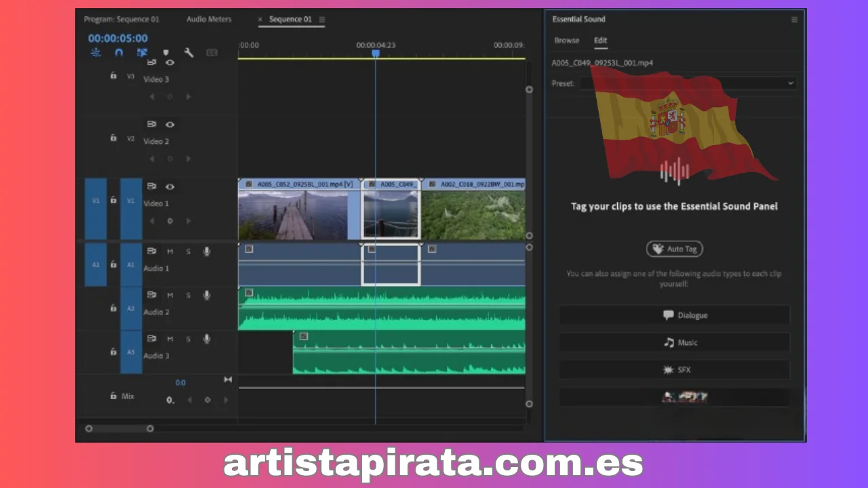Toggle the Video 2 track lock
This screenshot has width=868, height=488.
coord(113,138)
